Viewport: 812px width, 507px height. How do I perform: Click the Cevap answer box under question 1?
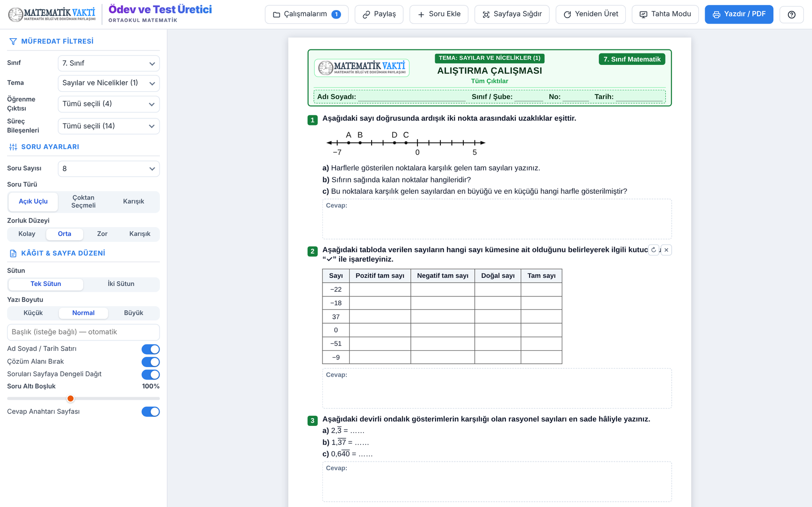tap(497, 219)
